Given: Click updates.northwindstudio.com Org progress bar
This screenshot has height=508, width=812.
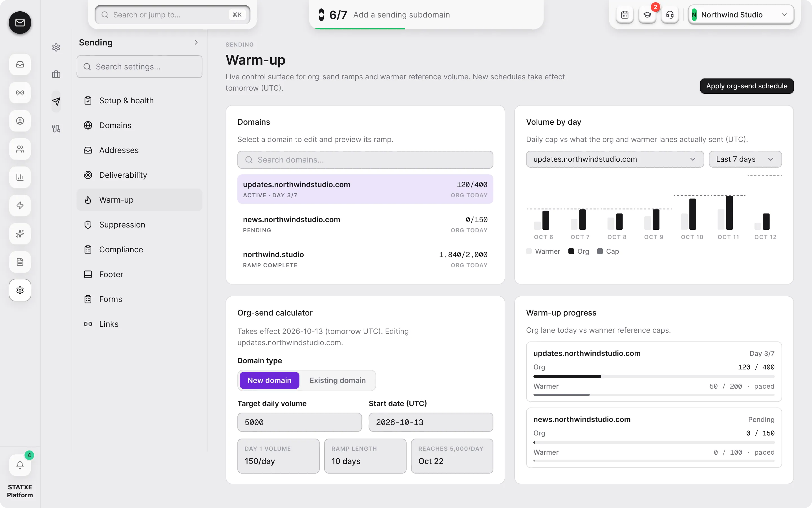Looking at the screenshot, I should (x=654, y=377).
